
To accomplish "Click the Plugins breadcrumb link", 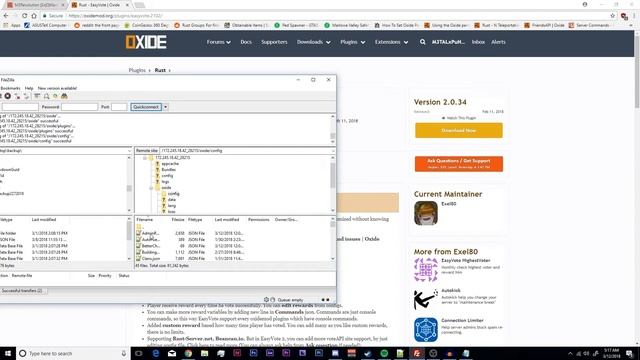I will 137,70.
